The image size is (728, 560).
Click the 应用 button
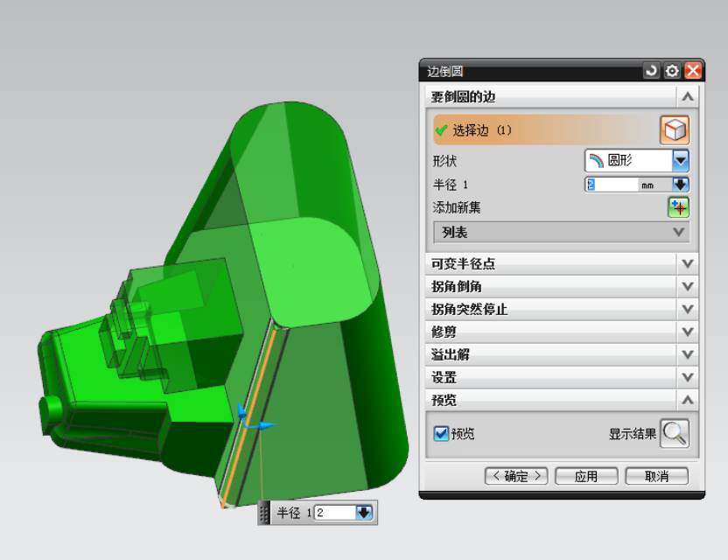click(x=586, y=476)
